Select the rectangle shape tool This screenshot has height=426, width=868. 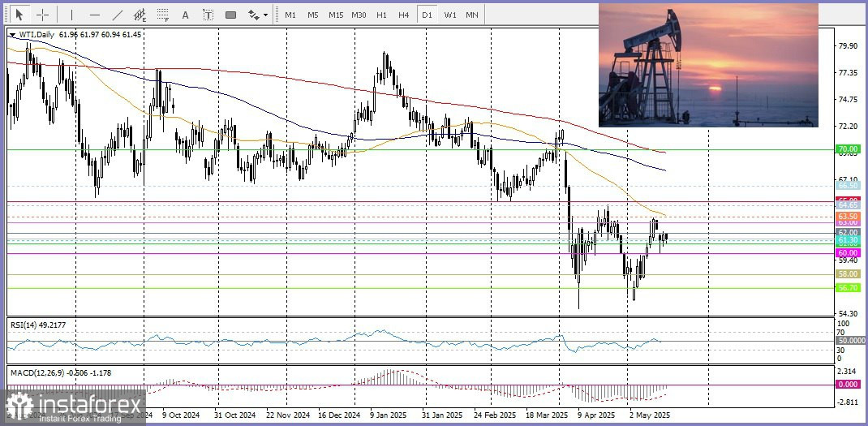pos(231,15)
